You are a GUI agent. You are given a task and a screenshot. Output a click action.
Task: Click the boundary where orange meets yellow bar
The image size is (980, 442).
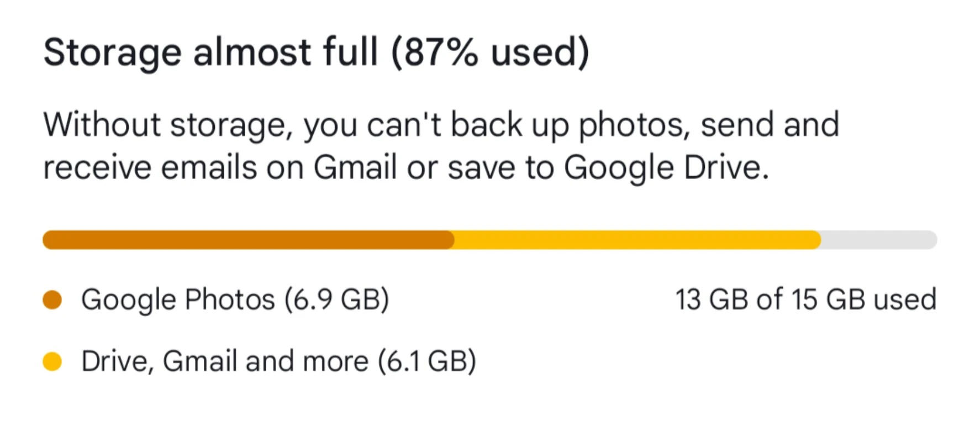454,240
